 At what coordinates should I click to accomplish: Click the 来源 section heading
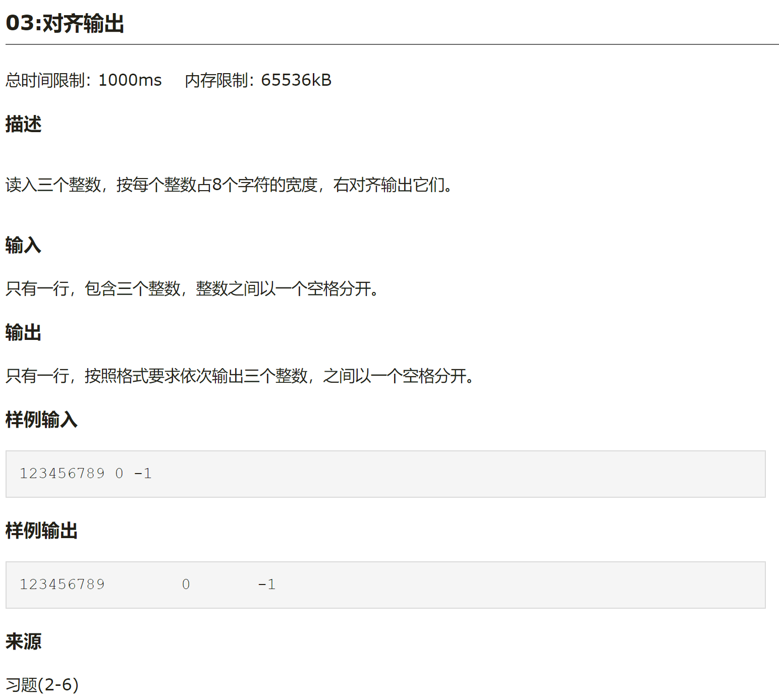click(x=22, y=641)
